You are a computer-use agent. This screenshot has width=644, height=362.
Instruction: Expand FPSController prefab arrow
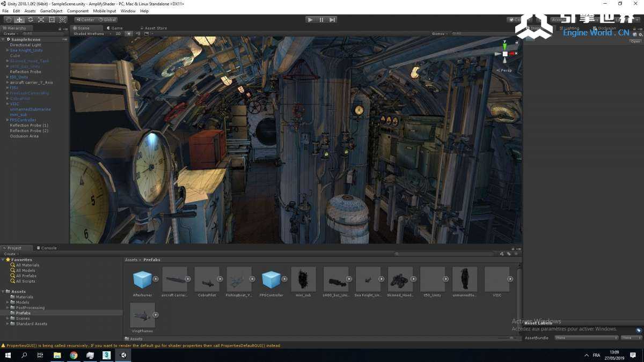coord(284,279)
